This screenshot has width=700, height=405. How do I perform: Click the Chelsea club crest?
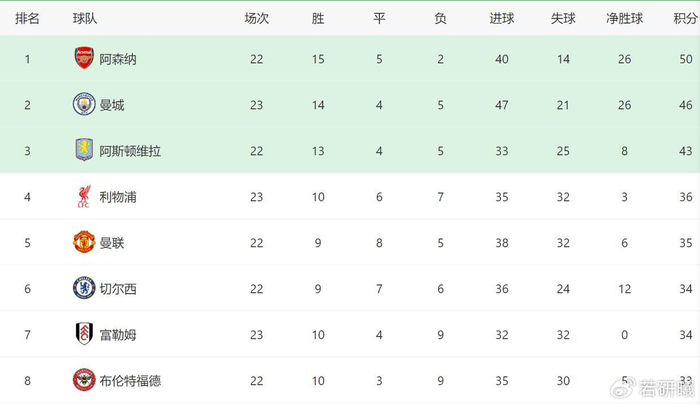84,288
